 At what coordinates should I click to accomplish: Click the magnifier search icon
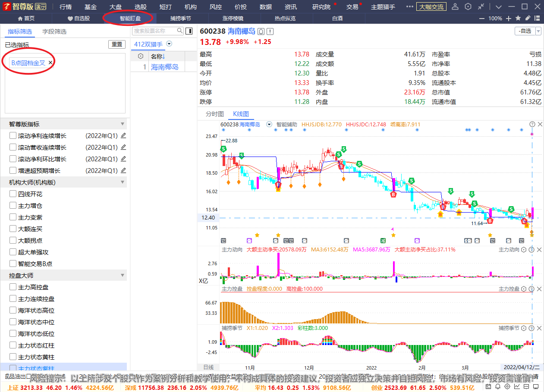point(180,31)
